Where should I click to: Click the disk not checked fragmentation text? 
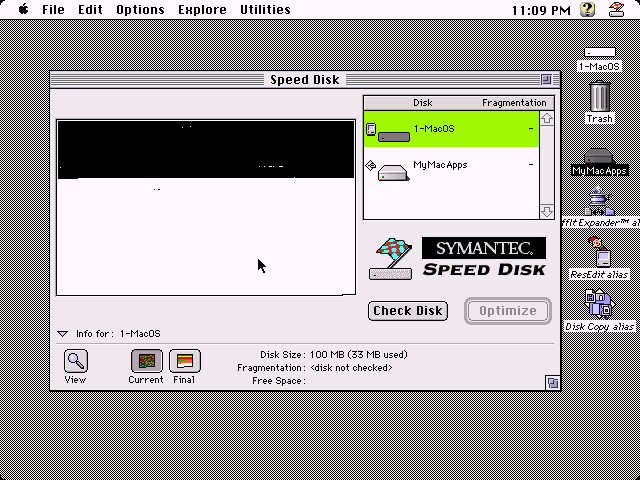point(351,368)
